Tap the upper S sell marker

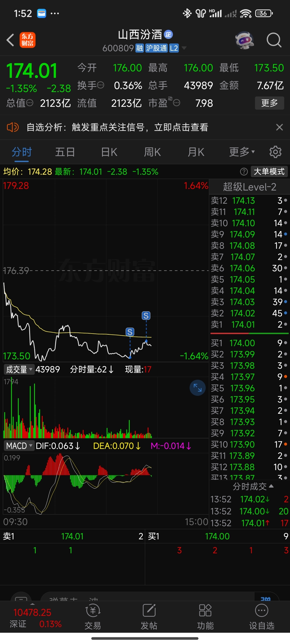pos(146,316)
